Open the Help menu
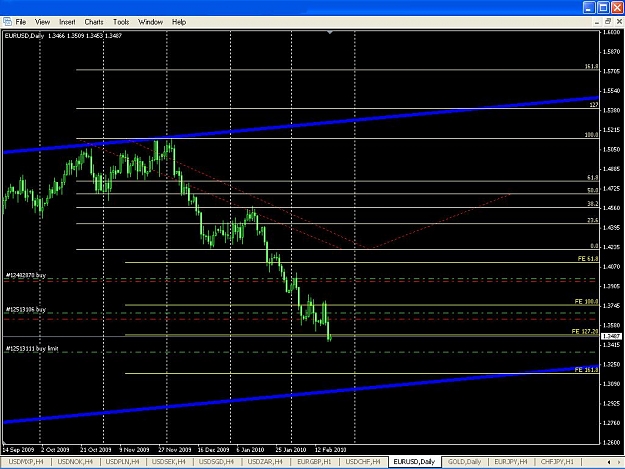This screenshot has height=469, width=625. tap(179, 22)
